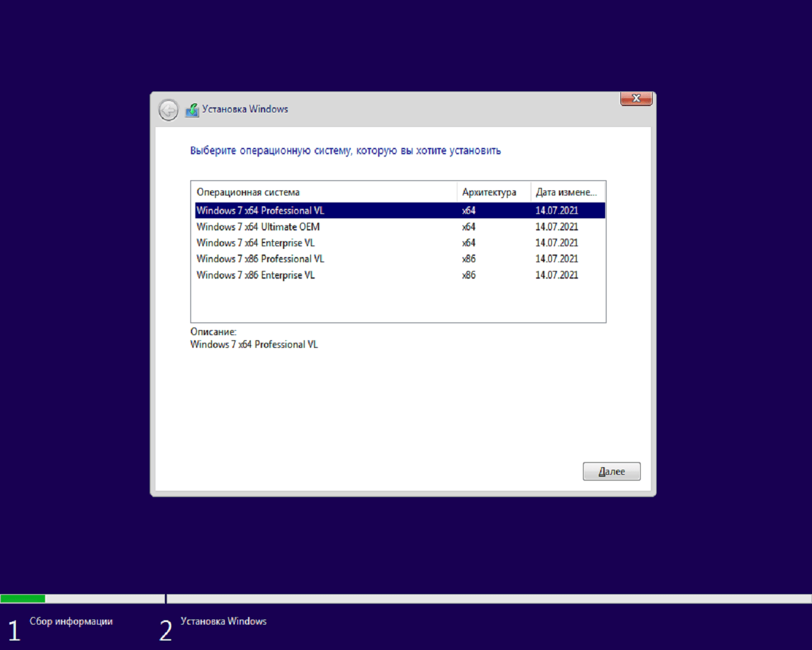This screenshot has width=812, height=650.
Task: Sort the list by "Архитектура"
Action: click(x=490, y=192)
